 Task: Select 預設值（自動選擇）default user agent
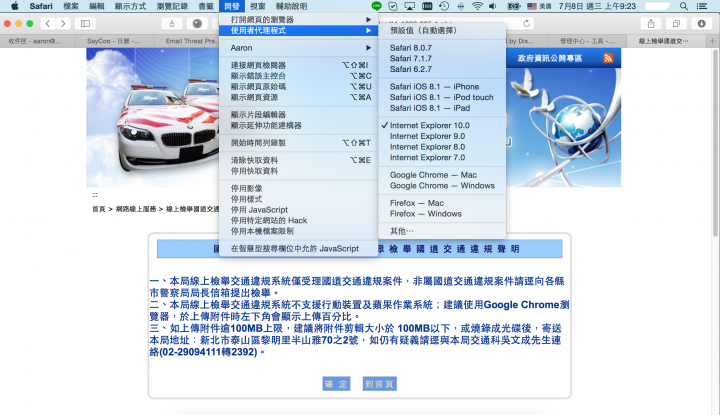tap(442, 30)
